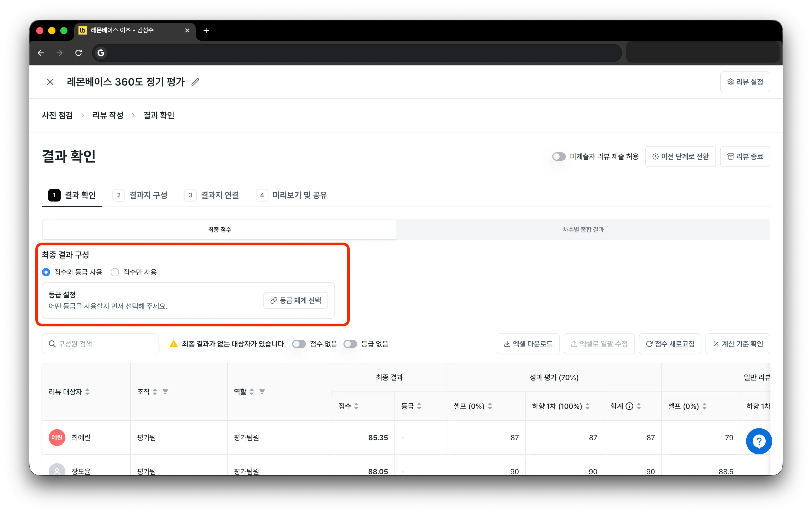
Task: Open the 역할 column filter funnel icon
Action: pyautogui.click(x=262, y=392)
